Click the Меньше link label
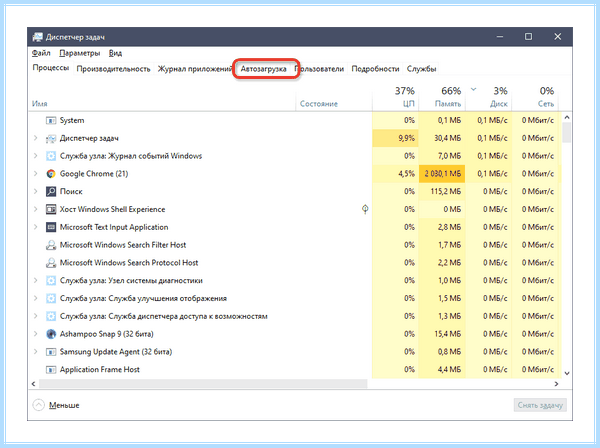The width and height of the screenshot is (600, 448). (64, 405)
